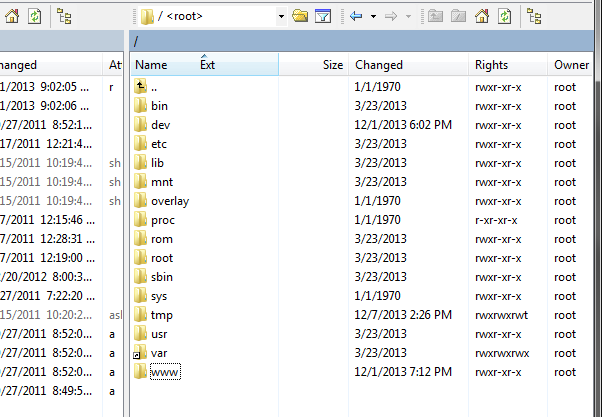602x417 pixels.
Task: Click the remote panel Home directory icon
Action: coord(482,17)
